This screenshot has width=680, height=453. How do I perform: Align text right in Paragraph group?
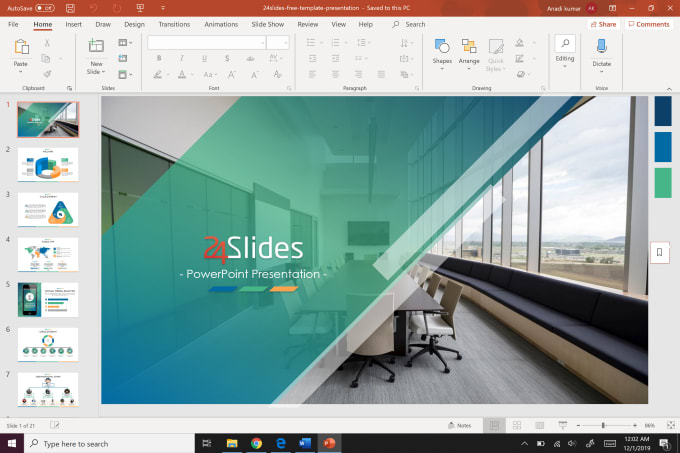(358, 75)
